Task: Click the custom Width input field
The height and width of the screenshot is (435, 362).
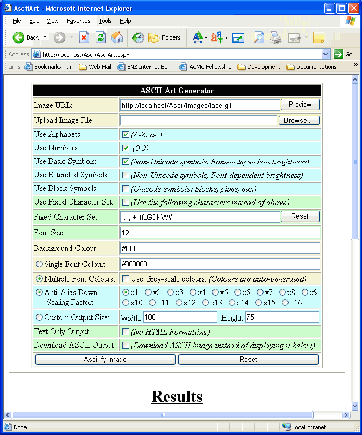Action: [180, 317]
